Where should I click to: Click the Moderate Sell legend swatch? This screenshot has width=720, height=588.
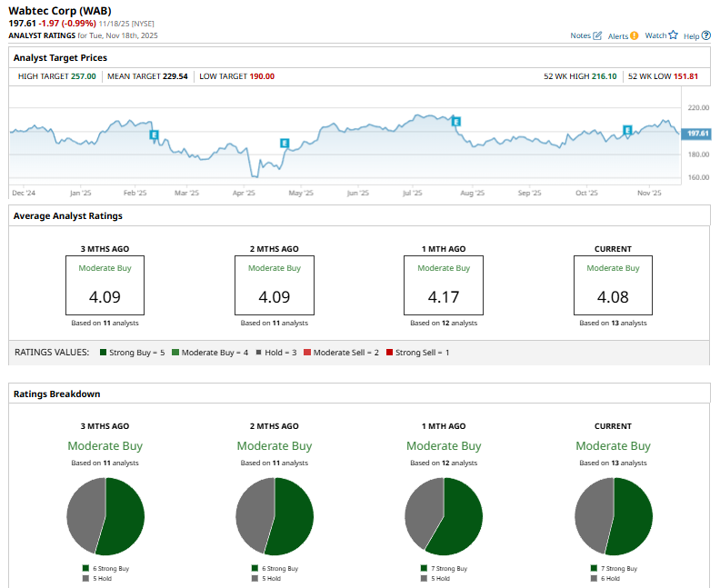(307, 352)
